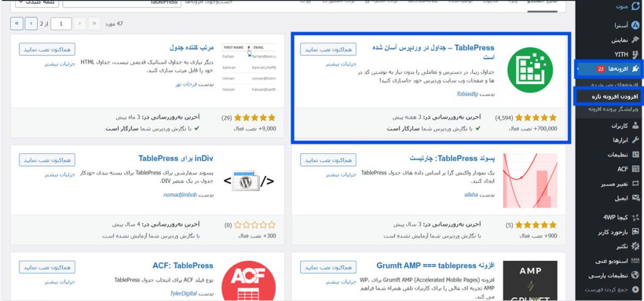This screenshot has width=644, height=301.
Task: Open جزئیات بیشتر for Grumft AMP plugin
Action: (341, 282)
